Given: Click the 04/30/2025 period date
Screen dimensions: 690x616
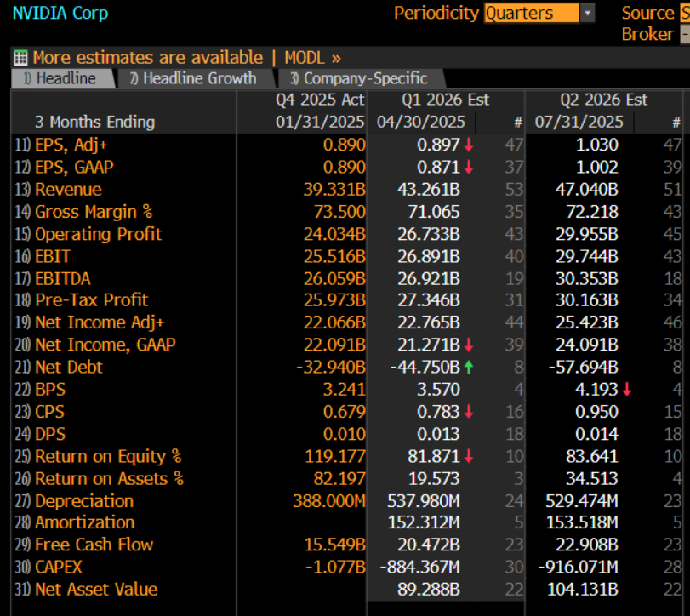Looking at the screenshot, I should tap(420, 122).
